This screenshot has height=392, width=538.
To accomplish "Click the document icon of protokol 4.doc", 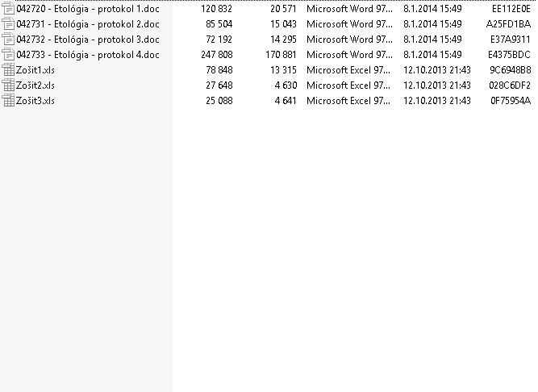I will 8,55.
